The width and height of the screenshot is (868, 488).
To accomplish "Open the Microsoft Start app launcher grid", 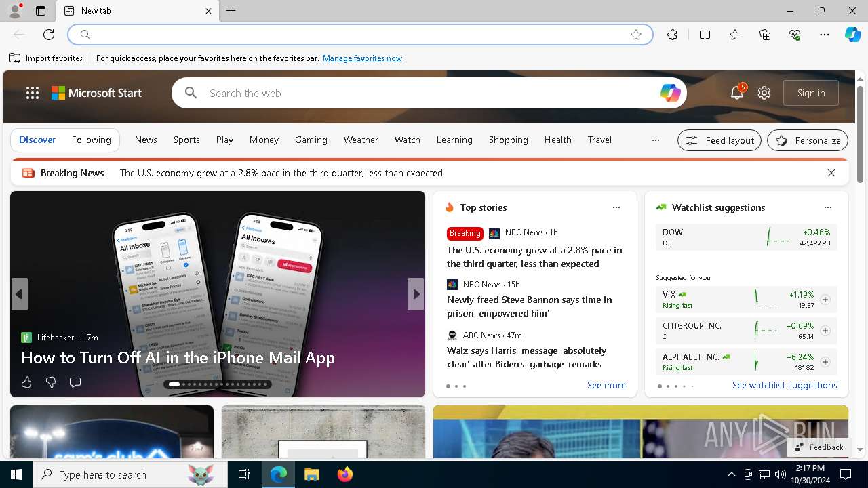I will tap(33, 93).
